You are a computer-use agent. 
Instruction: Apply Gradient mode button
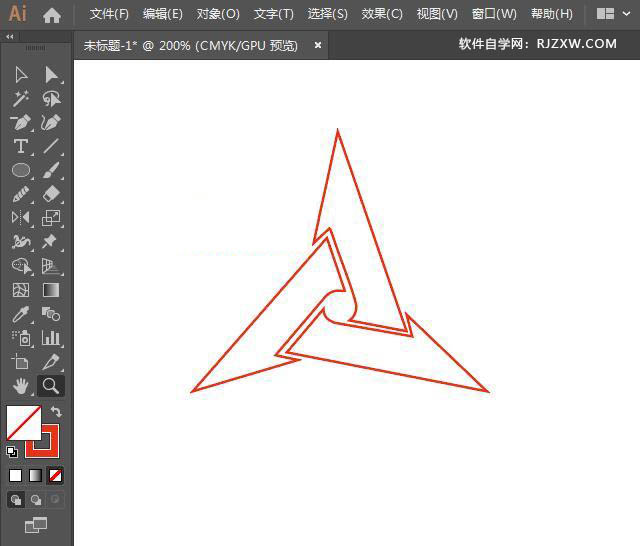pyautogui.click(x=36, y=475)
